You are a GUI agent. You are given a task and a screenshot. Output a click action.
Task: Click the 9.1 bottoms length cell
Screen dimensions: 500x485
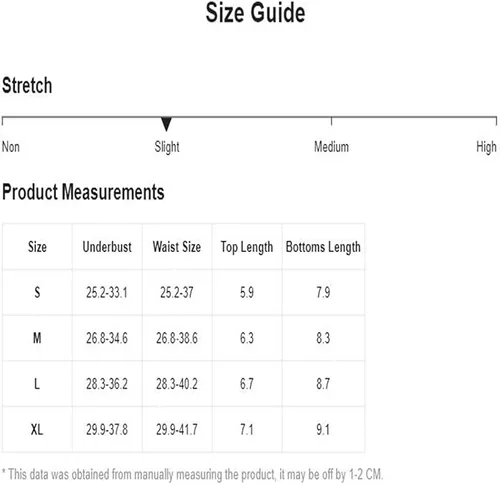(323, 429)
